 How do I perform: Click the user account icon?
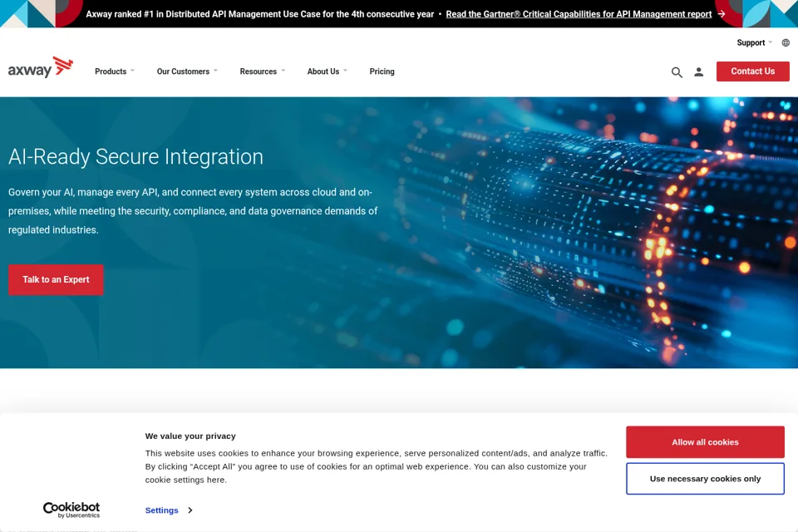[x=699, y=72]
